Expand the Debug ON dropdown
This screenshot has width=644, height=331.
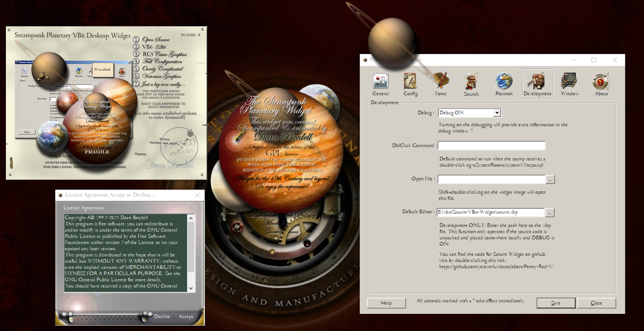497,113
